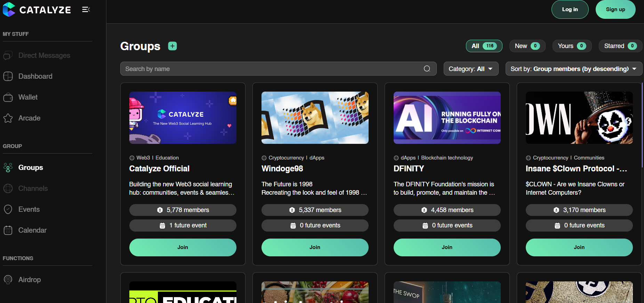This screenshot has width=644, height=303.
Task: Click the 1 future event pill
Action: pos(183,225)
